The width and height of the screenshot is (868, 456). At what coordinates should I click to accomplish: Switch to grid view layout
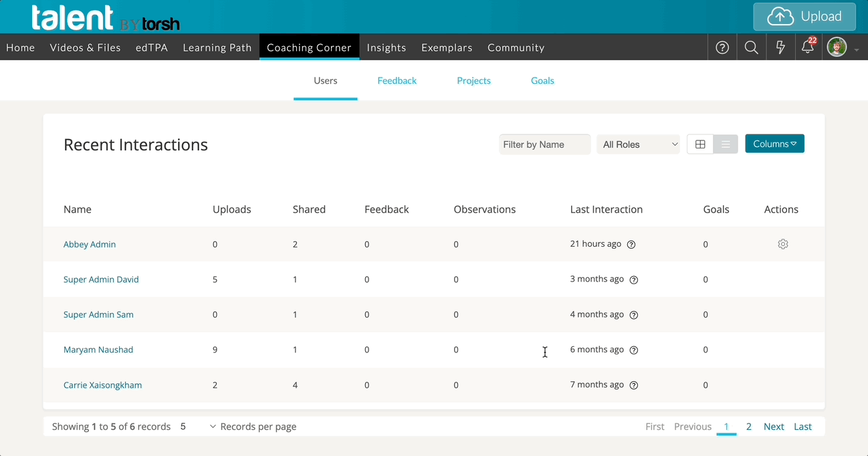coord(700,144)
